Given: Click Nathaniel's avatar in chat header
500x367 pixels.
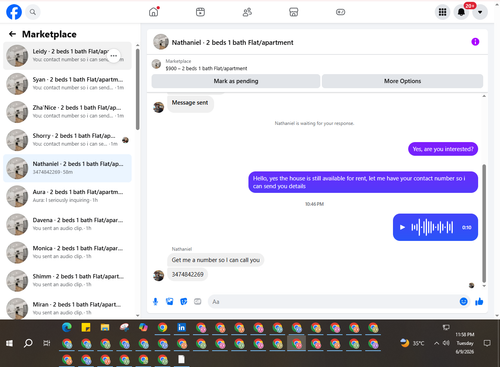Looking at the screenshot, I should 161,42.
